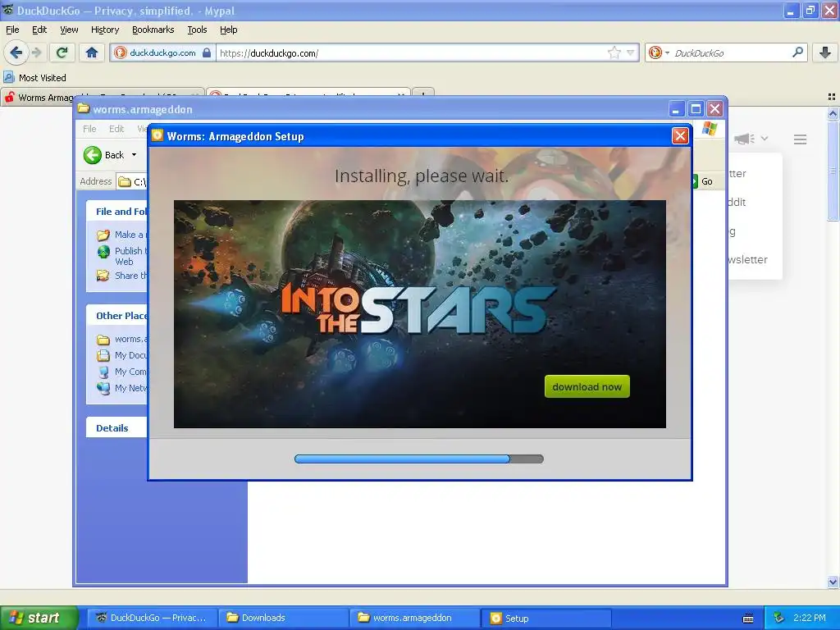Open My Documents under Other Places
Image resolution: width=840 pixels, height=630 pixels.
click(122, 355)
